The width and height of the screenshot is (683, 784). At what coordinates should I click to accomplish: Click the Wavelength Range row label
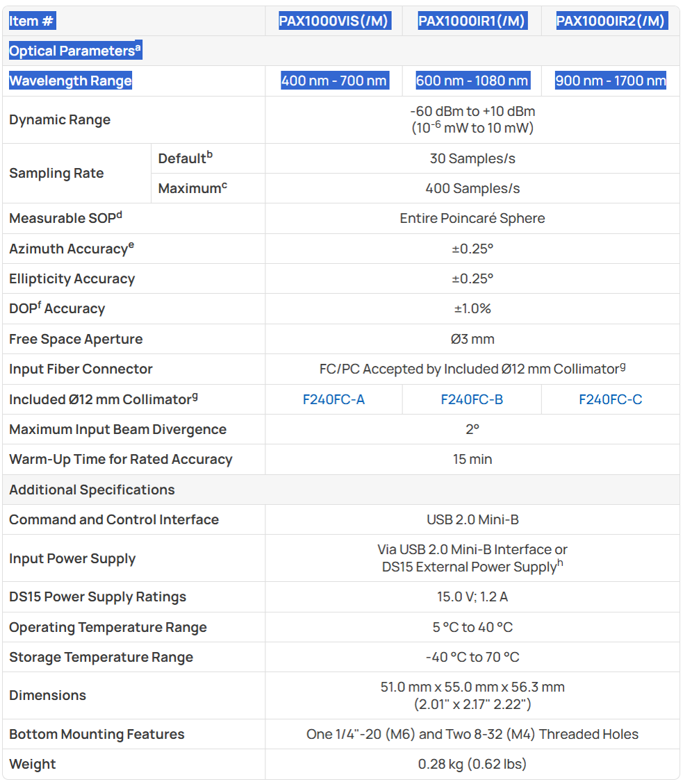coord(71,81)
